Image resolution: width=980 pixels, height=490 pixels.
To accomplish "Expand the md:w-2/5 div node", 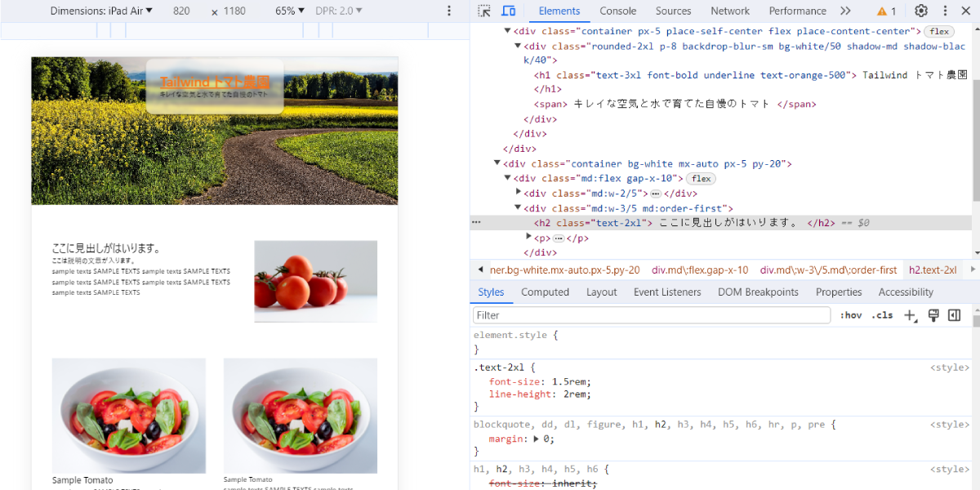I will point(519,194).
